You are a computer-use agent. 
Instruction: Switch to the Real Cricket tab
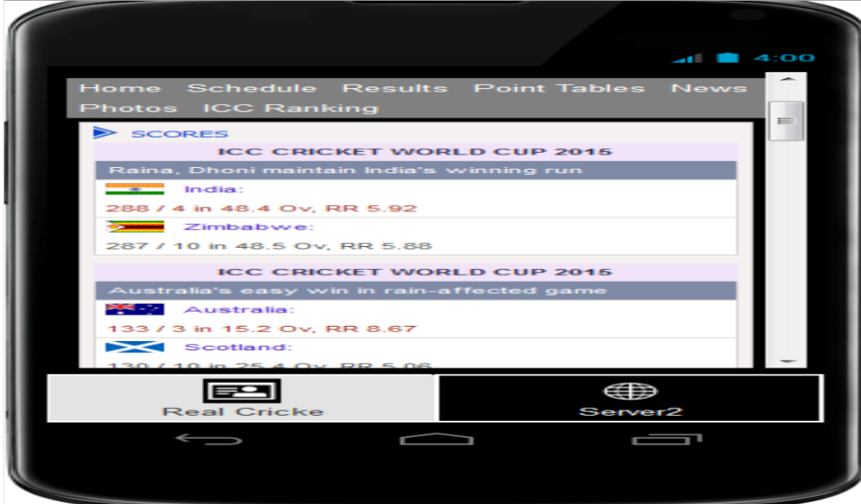pyautogui.click(x=242, y=398)
